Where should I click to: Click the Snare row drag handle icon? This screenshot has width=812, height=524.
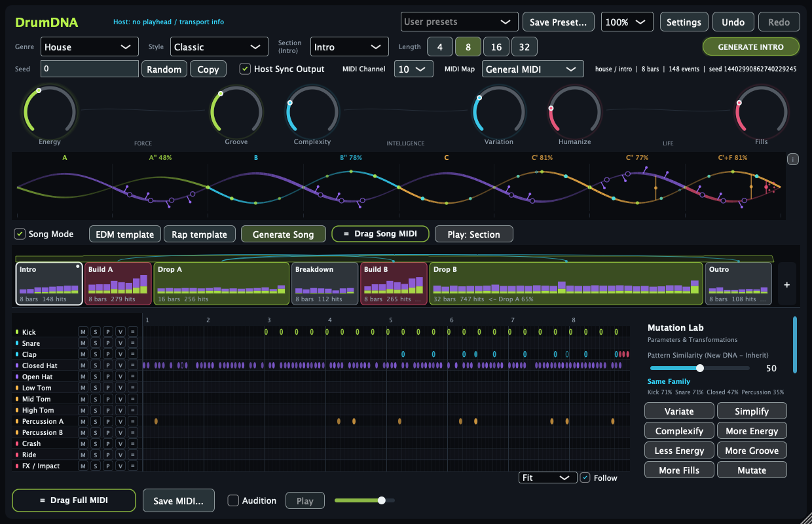(133, 343)
